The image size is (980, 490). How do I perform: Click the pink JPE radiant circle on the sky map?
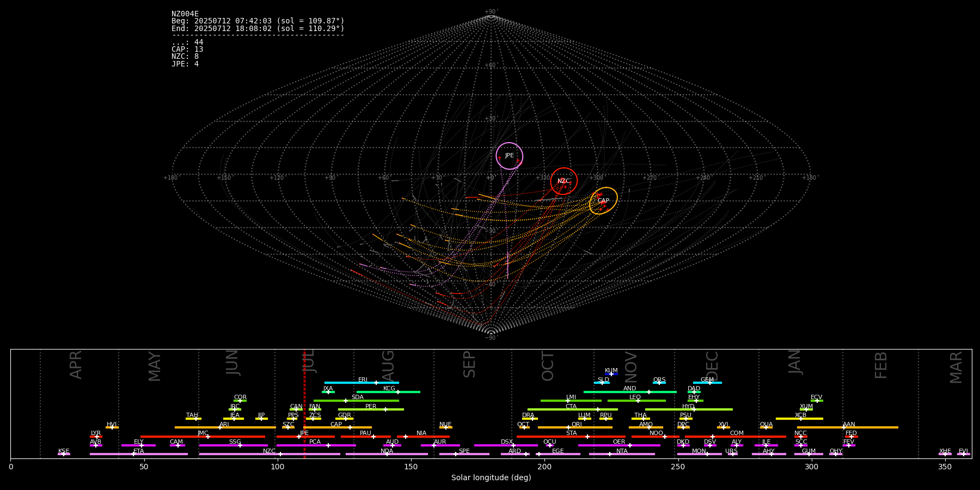tap(510, 156)
